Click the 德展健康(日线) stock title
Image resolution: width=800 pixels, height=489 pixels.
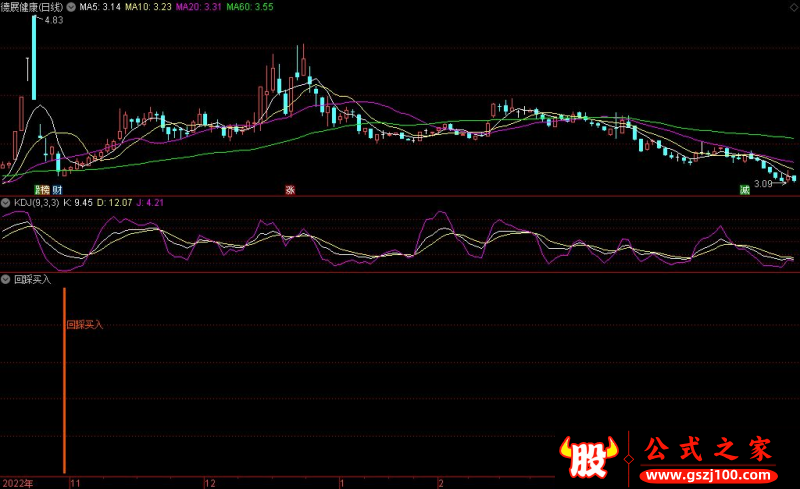pos(32,7)
